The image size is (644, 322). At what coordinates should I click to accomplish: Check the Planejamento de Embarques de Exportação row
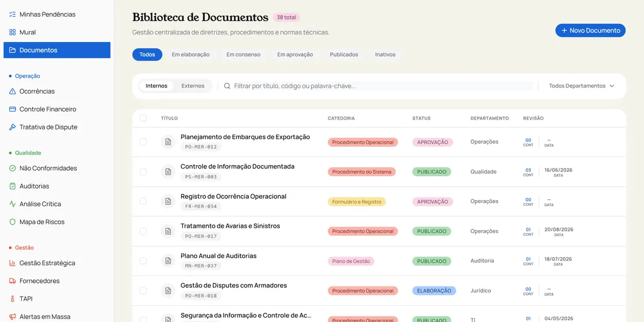[143, 142]
